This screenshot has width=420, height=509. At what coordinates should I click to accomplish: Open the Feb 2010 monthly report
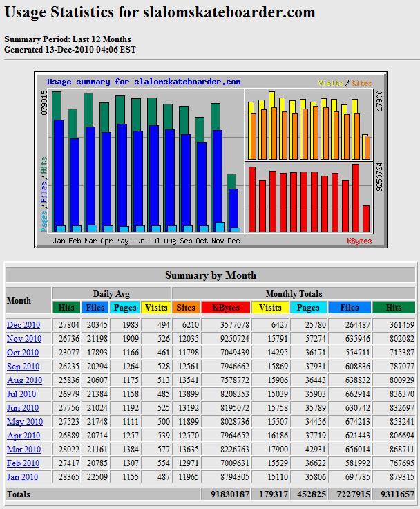point(23,463)
